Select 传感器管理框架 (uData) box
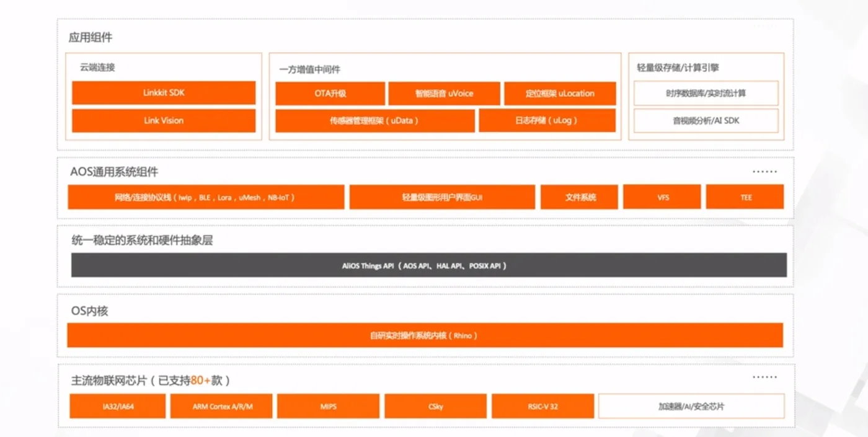The width and height of the screenshot is (868, 437). (375, 121)
